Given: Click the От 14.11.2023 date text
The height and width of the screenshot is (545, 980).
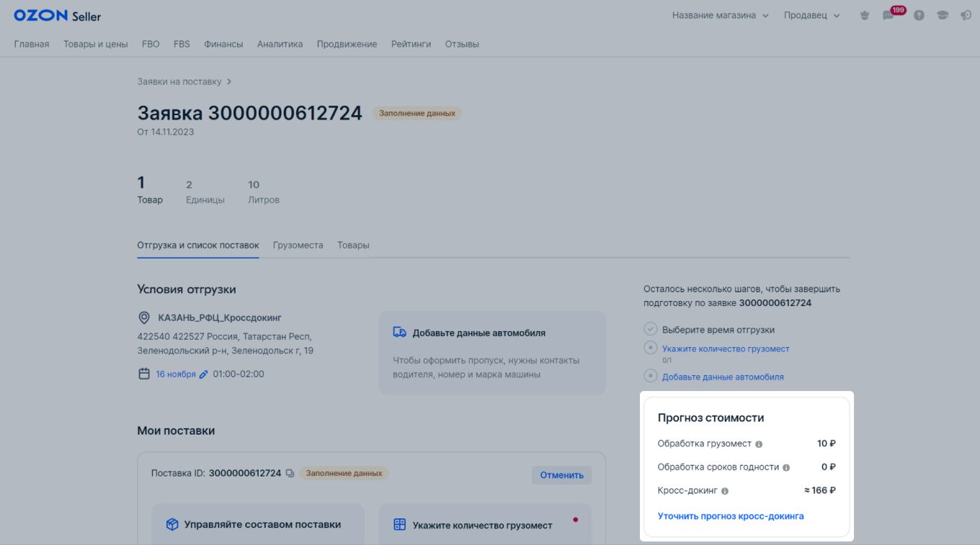Looking at the screenshot, I should point(166,132).
